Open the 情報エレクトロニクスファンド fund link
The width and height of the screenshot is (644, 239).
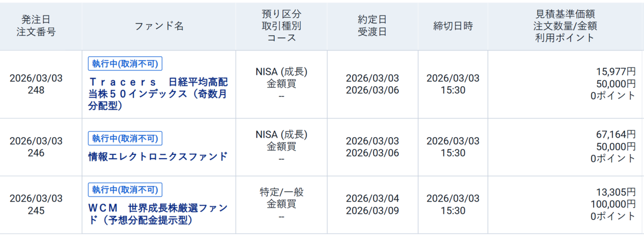pyautogui.click(x=158, y=156)
